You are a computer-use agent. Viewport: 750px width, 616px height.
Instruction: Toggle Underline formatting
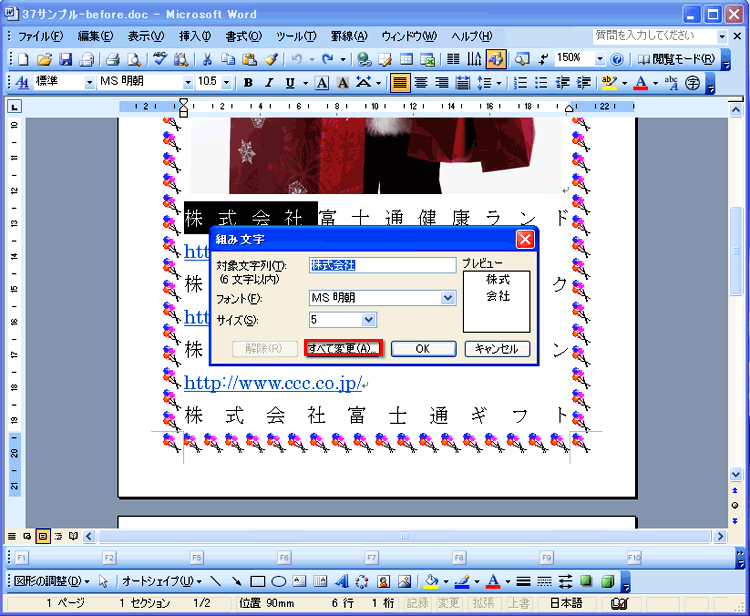290,83
